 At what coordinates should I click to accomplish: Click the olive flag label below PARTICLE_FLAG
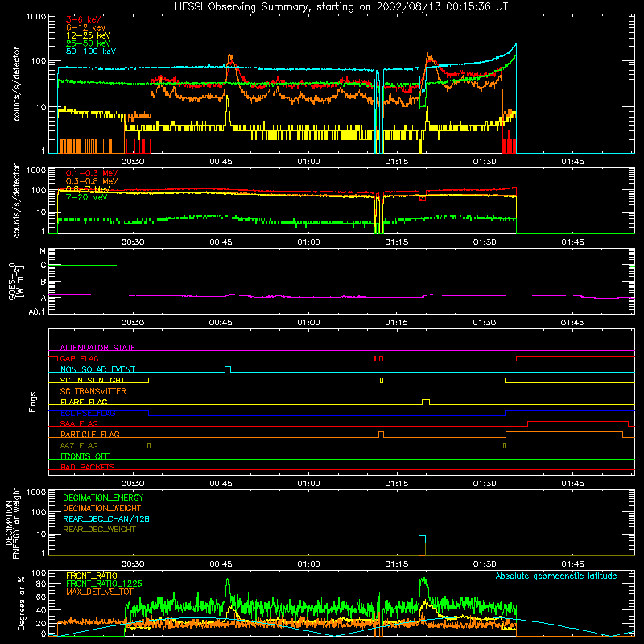click(x=79, y=446)
